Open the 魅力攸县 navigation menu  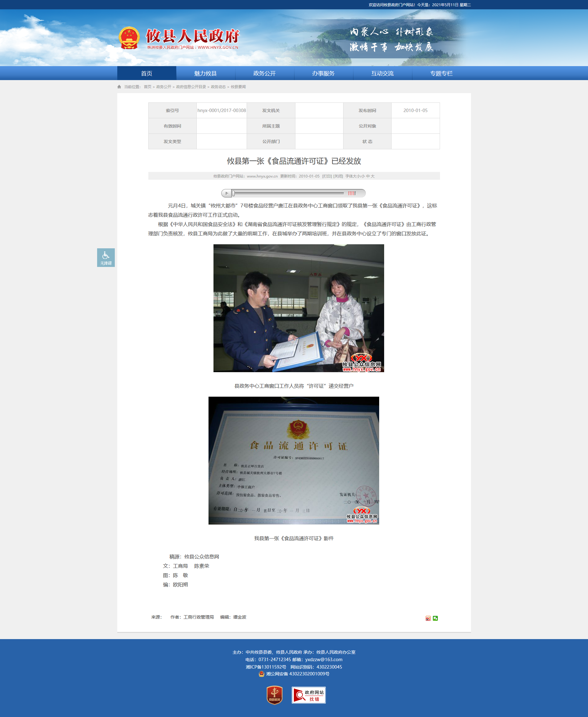click(x=205, y=74)
